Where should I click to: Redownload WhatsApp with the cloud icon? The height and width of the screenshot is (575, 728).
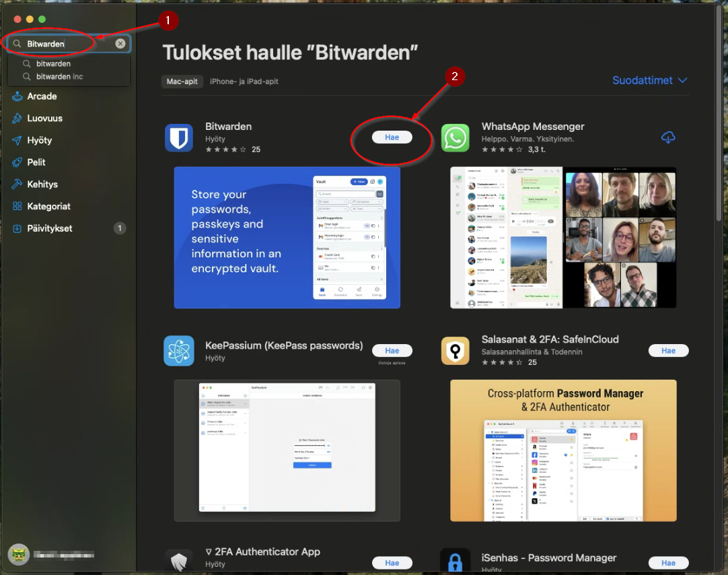tap(668, 137)
